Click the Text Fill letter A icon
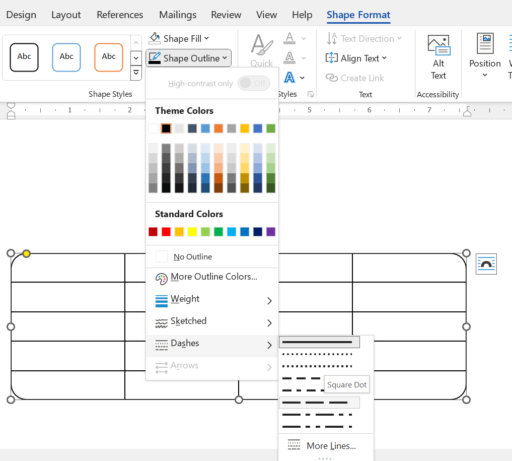This screenshot has height=461, width=512. (290, 38)
